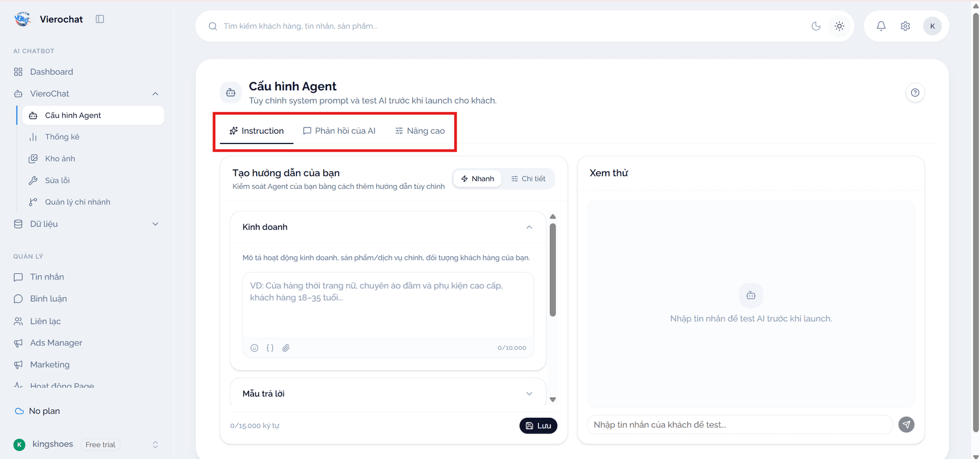This screenshot has width=980, height=459.
Task: Attach file with paperclip icon
Action: (x=286, y=348)
